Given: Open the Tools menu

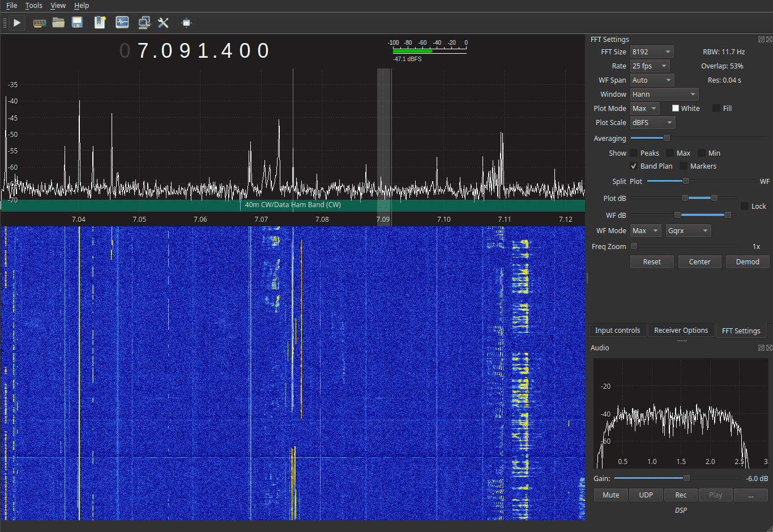Looking at the screenshot, I should [33, 6].
